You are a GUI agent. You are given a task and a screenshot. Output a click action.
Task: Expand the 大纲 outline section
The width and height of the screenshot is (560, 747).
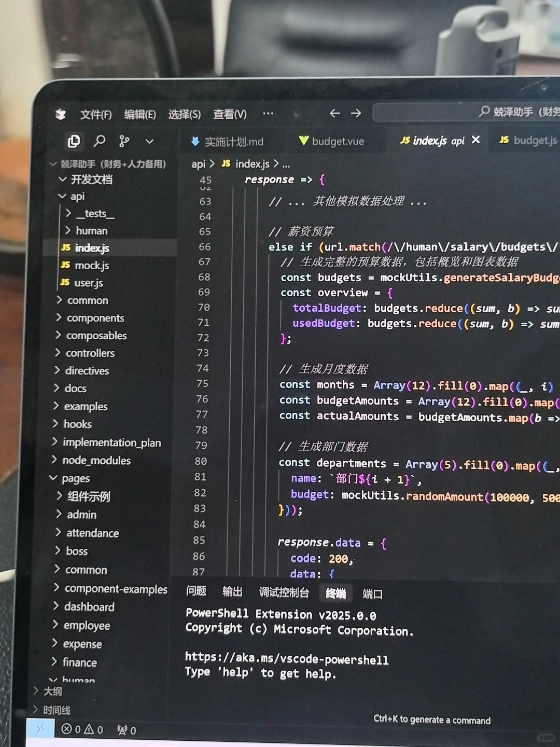click(48, 691)
